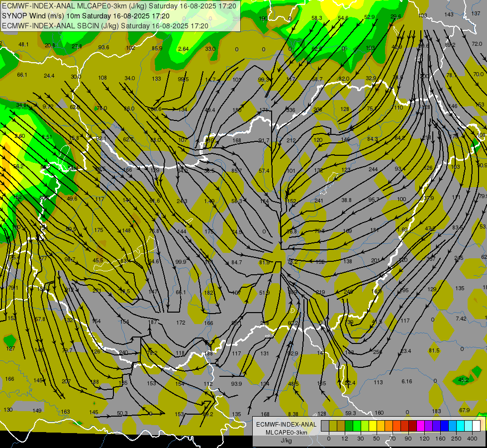Click map value 7.42
Image resolution: width=487 pixels, height=448 pixels.
tap(461, 319)
